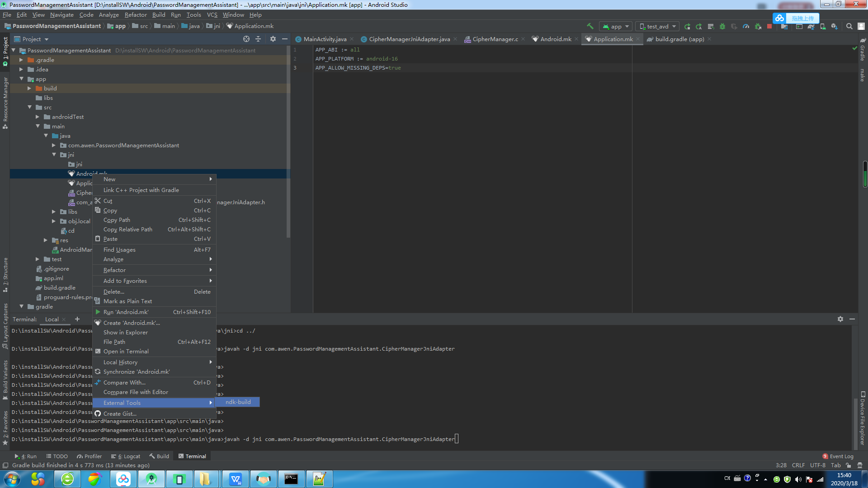Expand the .idea folder
This screenshot has height=488, width=868.
(21, 69)
